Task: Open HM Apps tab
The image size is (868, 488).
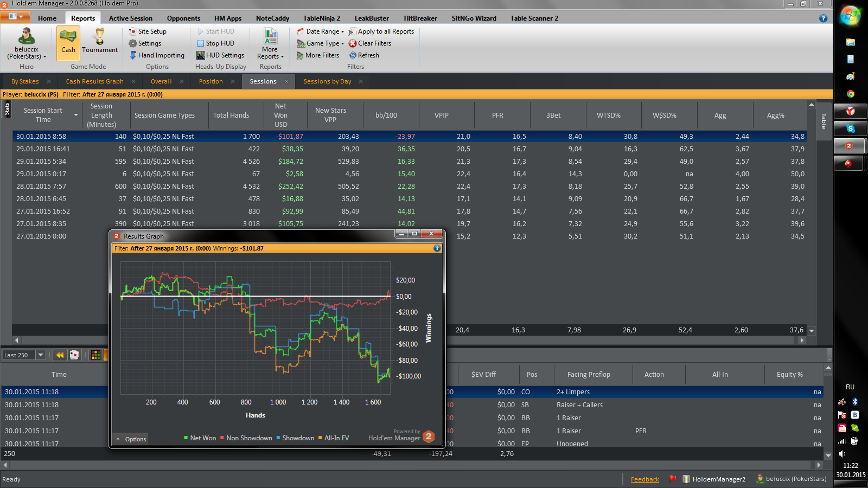Action: coord(228,18)
